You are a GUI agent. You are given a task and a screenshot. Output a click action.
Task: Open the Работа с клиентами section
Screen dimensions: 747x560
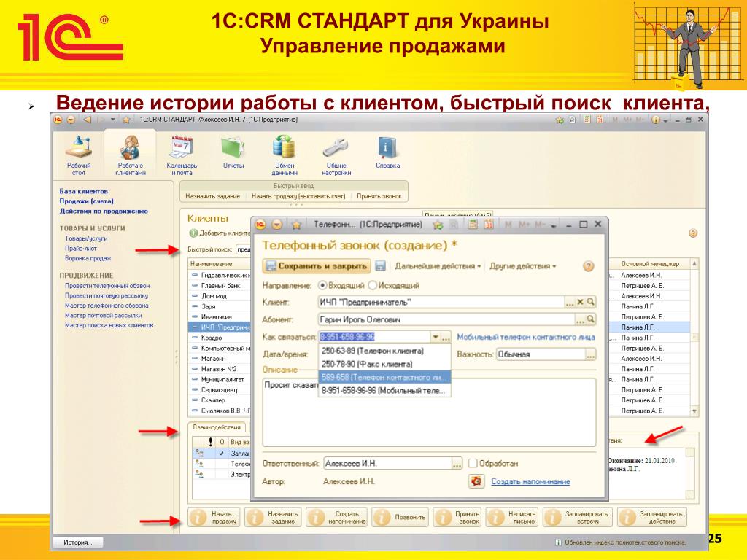tap(130, 155)
